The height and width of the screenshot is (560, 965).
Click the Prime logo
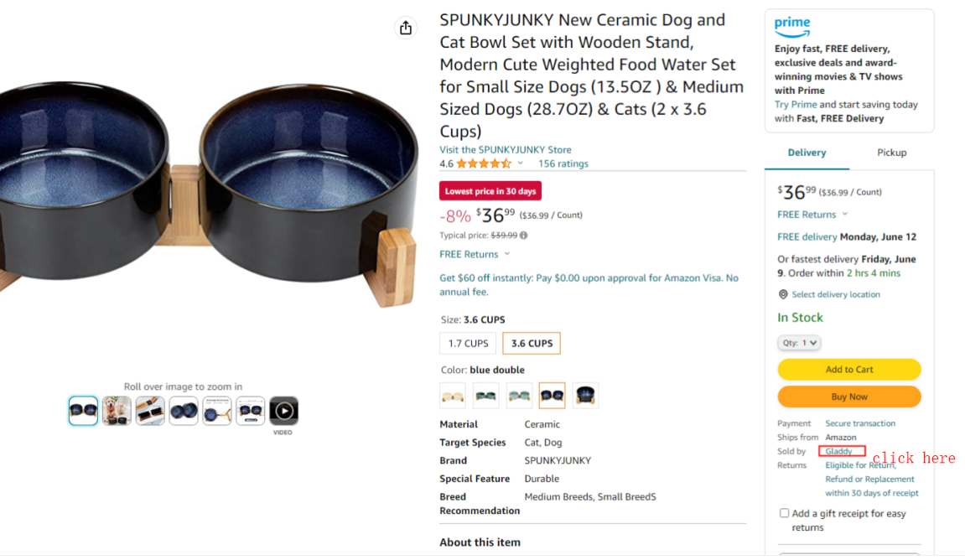coord(792,25)
